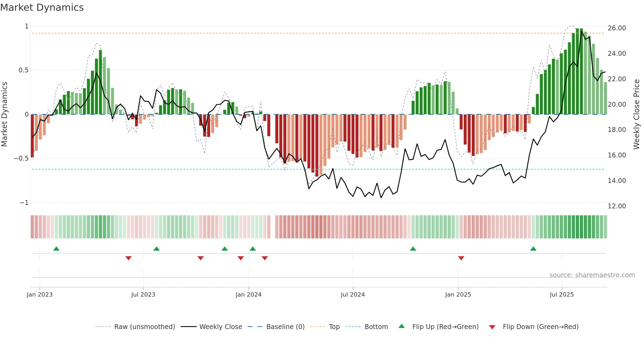Select the flip-up marker in late July 2023
The height and width of the screenshot is (362, 644).
157,249
